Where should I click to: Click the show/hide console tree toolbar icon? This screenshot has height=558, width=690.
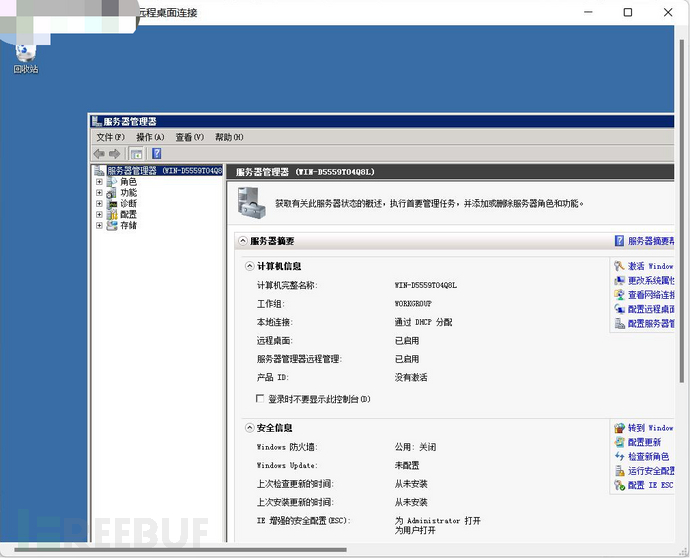point(136,154)
